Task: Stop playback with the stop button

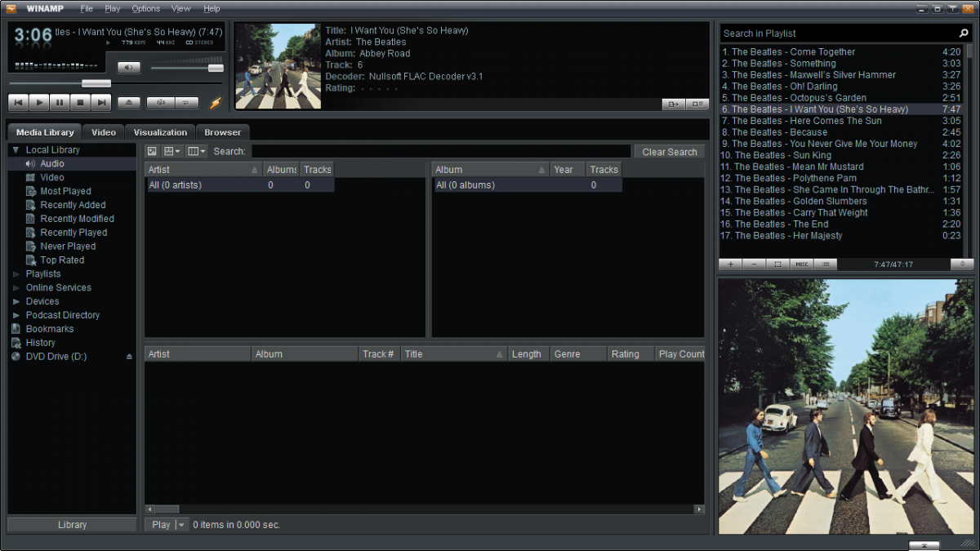Action: pyautogui.click(x=80, y=103)
